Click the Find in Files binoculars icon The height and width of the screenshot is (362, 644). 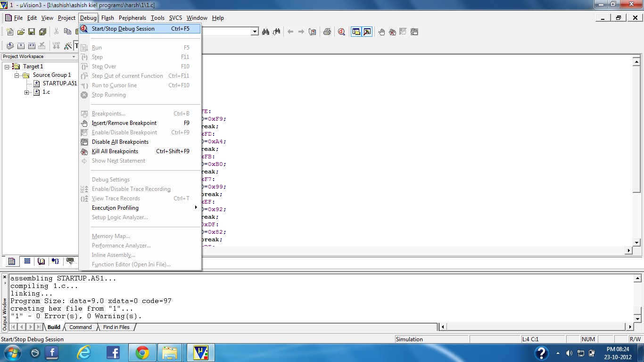pos(277,32)
